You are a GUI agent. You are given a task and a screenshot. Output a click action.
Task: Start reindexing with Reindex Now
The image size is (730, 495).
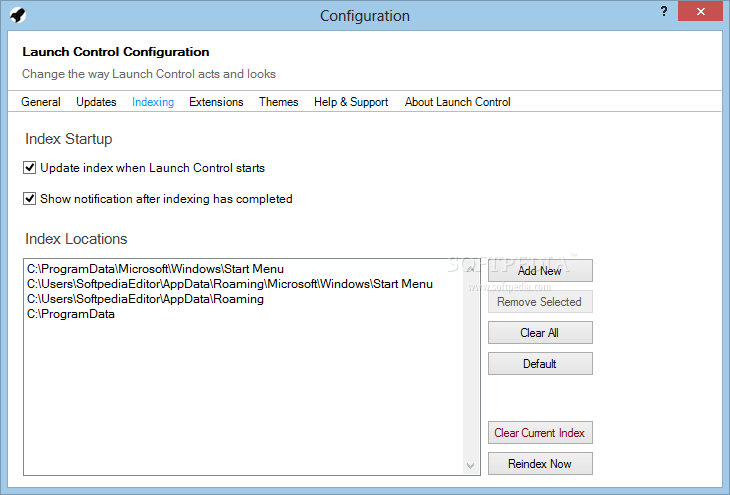pos(540,464)
